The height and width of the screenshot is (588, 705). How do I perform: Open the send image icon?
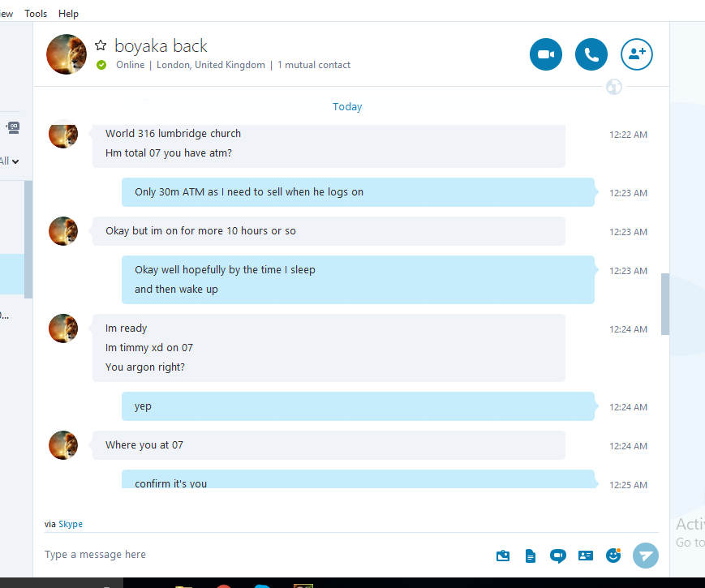pos(503,556)
